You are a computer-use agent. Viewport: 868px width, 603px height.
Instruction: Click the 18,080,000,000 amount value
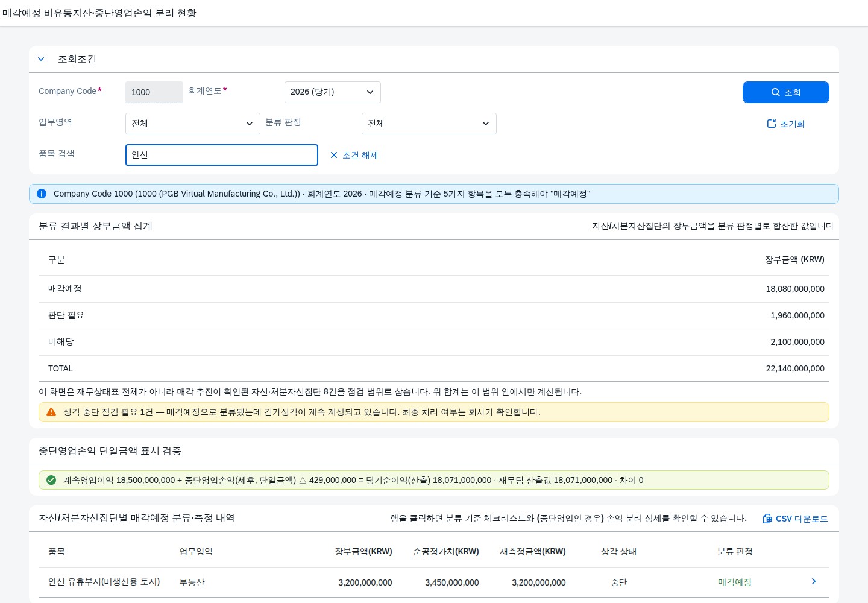795,289
